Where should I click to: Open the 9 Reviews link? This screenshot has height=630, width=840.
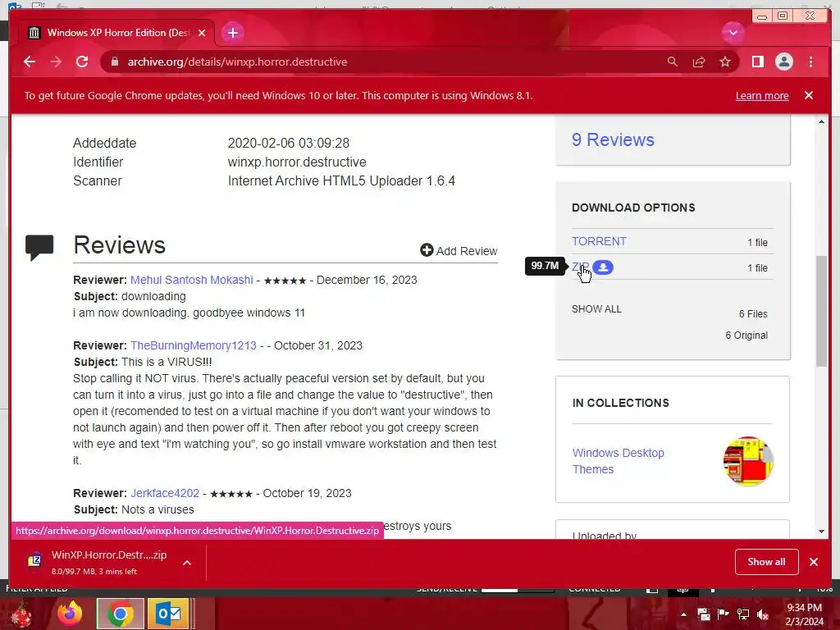point(613,139)
